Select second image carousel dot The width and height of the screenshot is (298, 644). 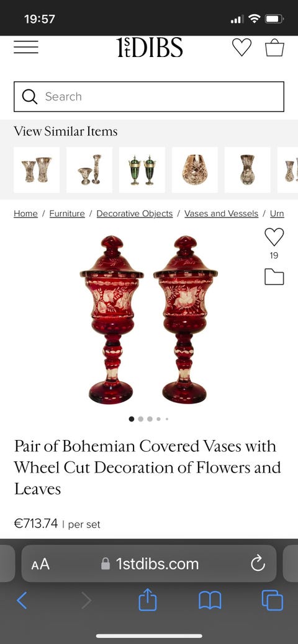(x=141, y=419)
